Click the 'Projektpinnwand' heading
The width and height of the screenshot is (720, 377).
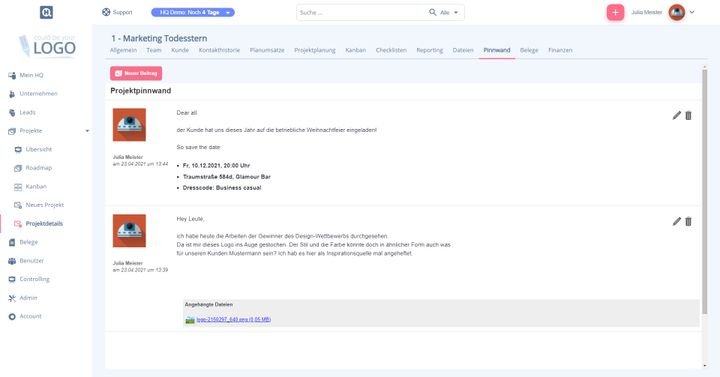141,91
